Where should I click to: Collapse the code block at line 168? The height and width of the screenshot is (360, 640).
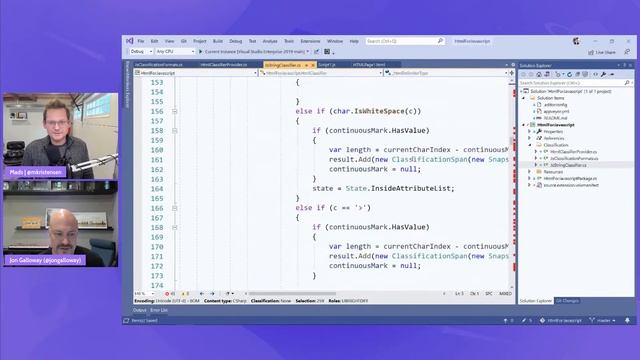(174, 227)
